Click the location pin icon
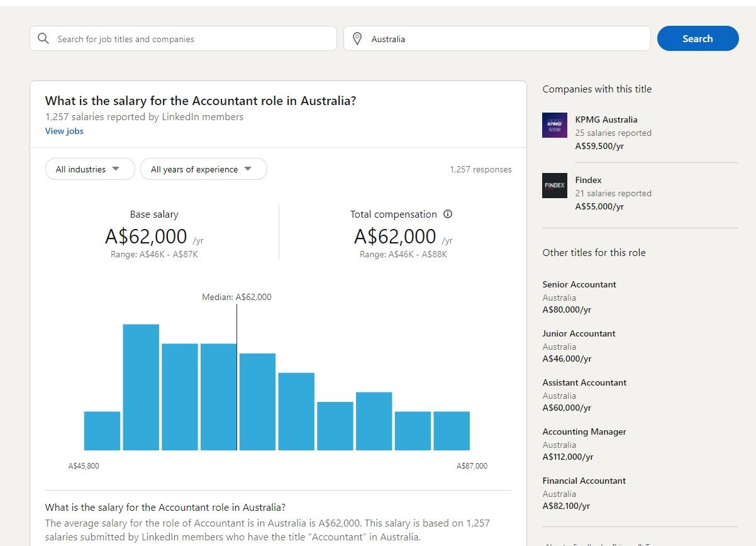Screen dimensions: 756x546 click(357, 39)
